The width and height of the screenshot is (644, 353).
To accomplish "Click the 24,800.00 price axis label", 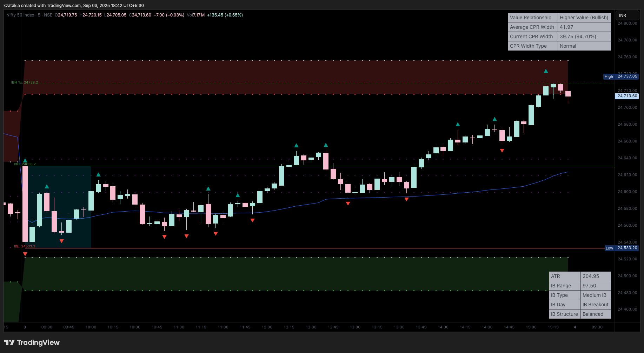I will [627, 23].
